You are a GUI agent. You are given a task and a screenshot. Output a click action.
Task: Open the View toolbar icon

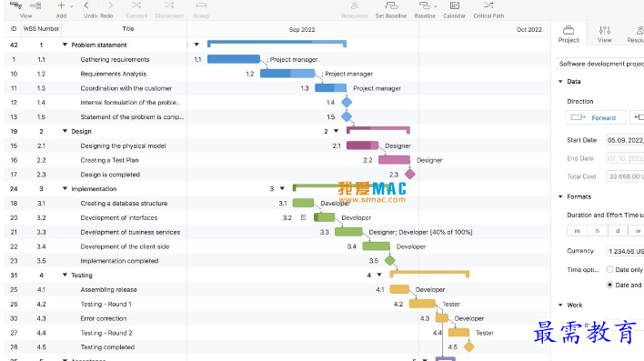15,5
